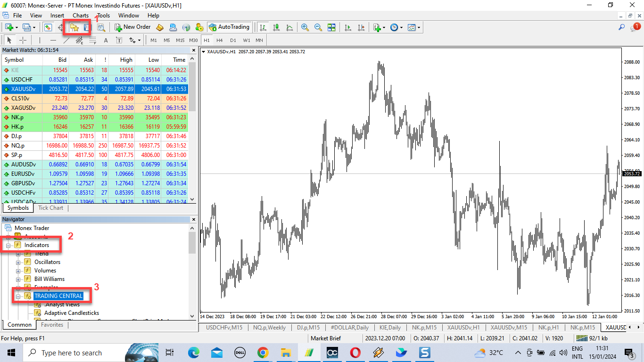
Task: Toggle the Navigator panel folder-star icon
Action: pos(74,27)
